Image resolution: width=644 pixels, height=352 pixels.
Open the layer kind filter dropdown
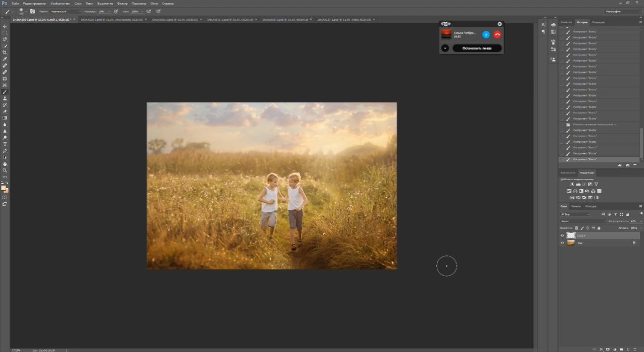tap(575, 214)
